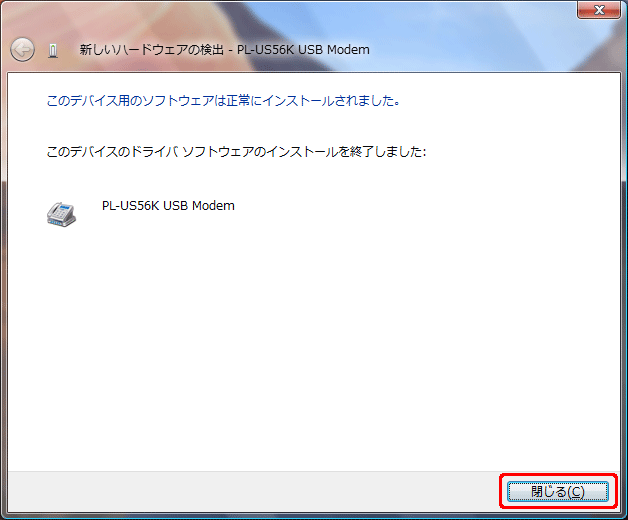Click the hardware wizard icon in title bar
Image resolution: width=628 pixels, height=520 pixels.
(x=53, y=50)
